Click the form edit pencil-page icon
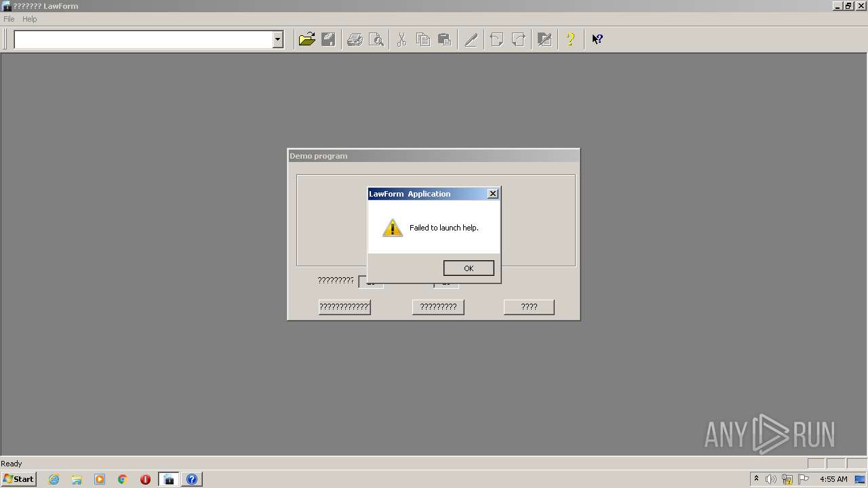This screenshot has height=488, width=868. point(544,39)
